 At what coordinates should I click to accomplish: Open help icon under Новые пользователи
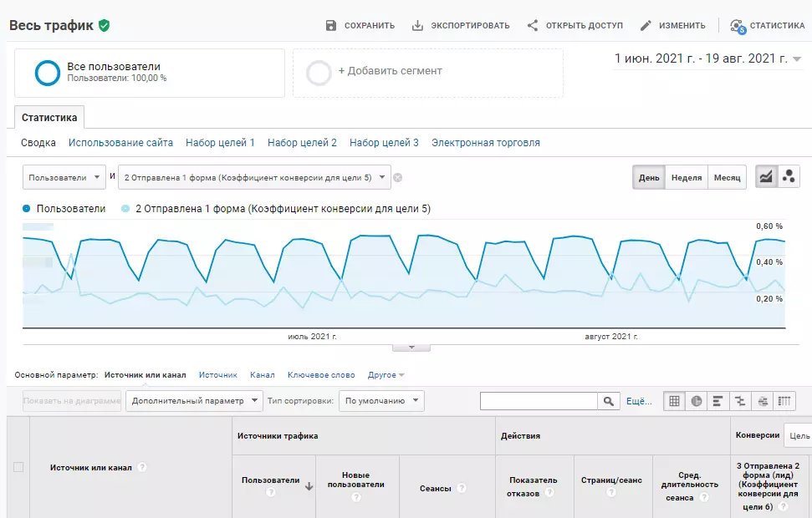(355, 497)
